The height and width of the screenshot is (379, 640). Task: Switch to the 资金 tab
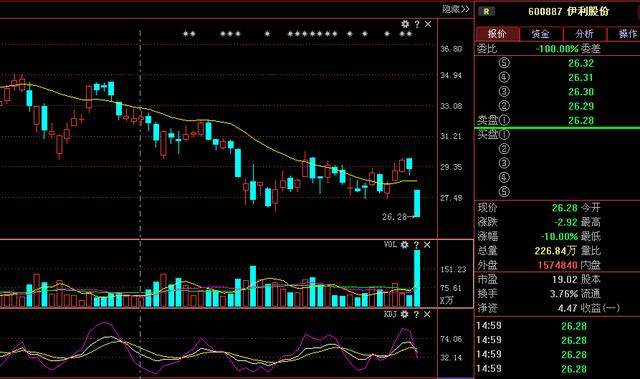[541, 34]
